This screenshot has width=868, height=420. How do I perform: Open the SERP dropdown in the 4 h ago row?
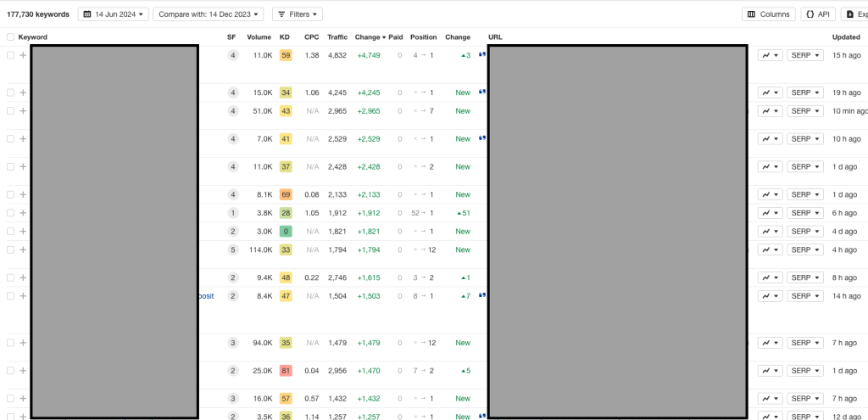tap(805, 250)
